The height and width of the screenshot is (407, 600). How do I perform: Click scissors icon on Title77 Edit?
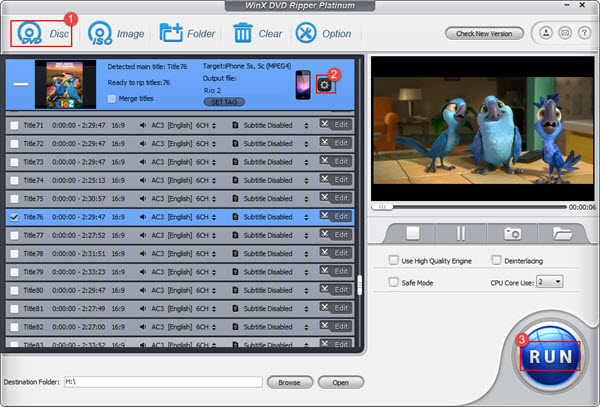click(x=325, y=234)
